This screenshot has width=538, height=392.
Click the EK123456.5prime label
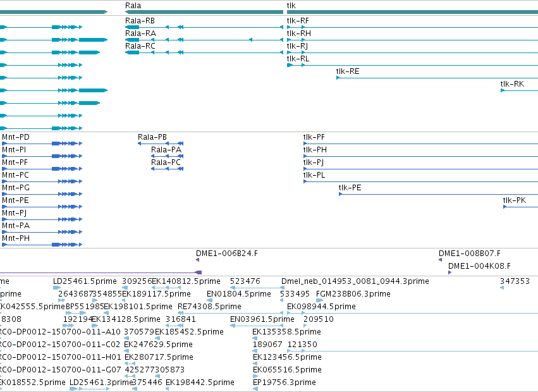[x=287, y=358]
